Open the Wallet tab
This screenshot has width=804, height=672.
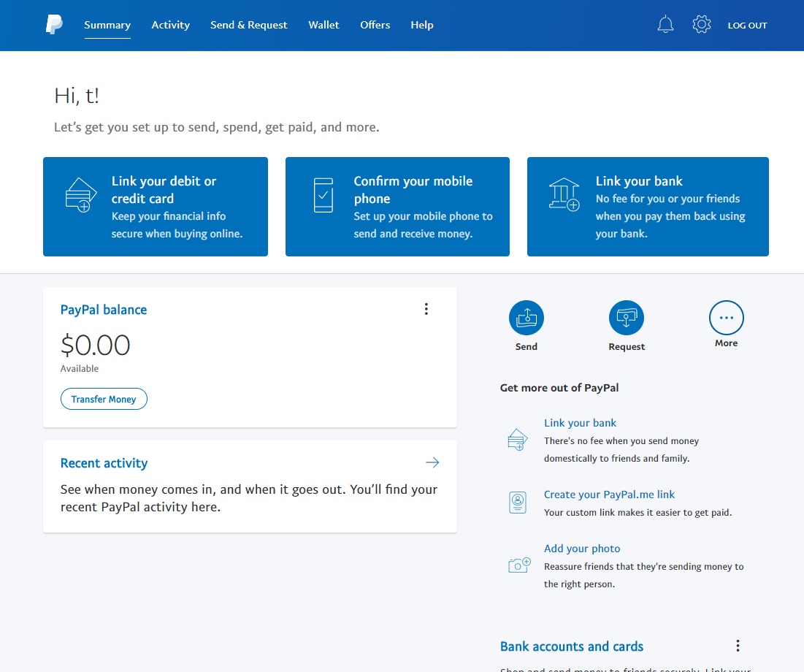click(323, 25)
